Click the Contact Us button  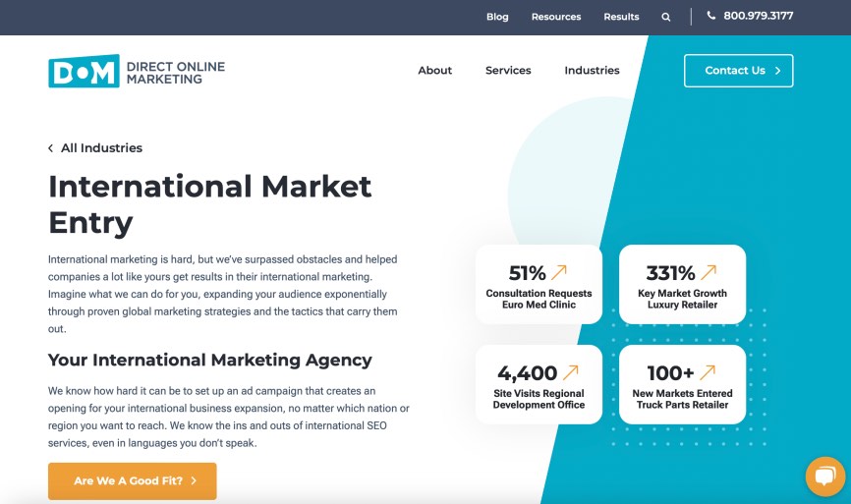click(738, 71)
